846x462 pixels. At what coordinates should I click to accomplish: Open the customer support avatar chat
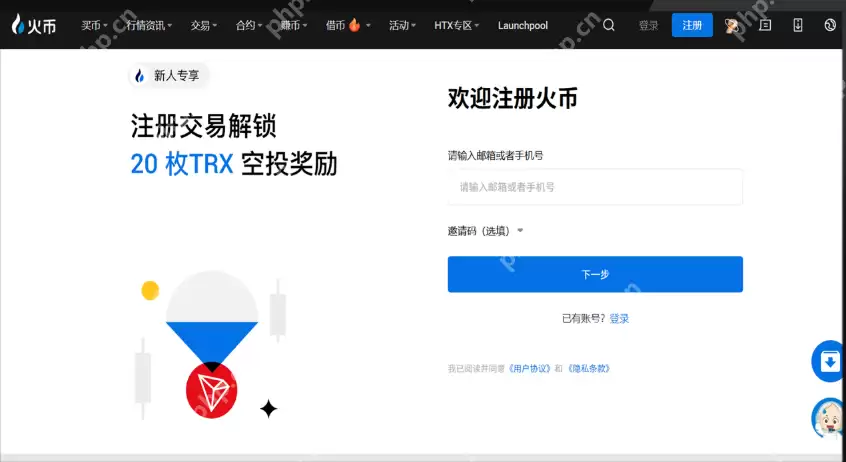pyautogui.click(x=830, y=418)
